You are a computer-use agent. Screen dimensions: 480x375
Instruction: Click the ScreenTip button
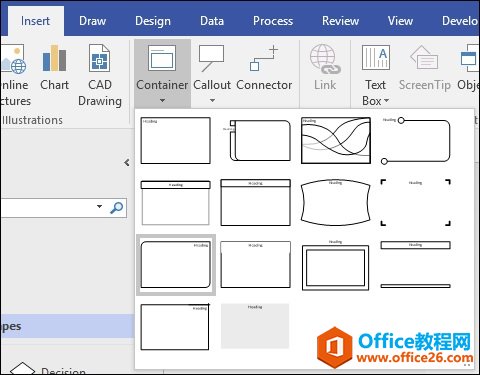click(424, 68)
